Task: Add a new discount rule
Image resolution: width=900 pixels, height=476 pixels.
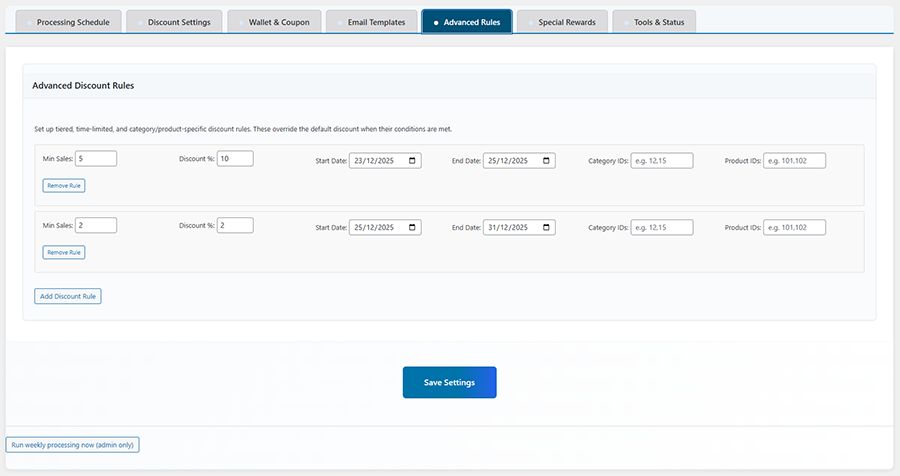Action: coord(68,296)
